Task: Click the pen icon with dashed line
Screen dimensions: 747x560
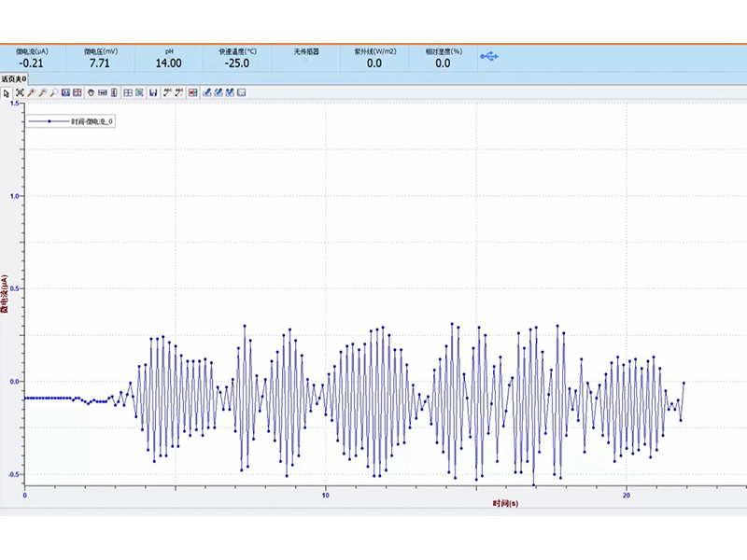Action: (218, 92)
